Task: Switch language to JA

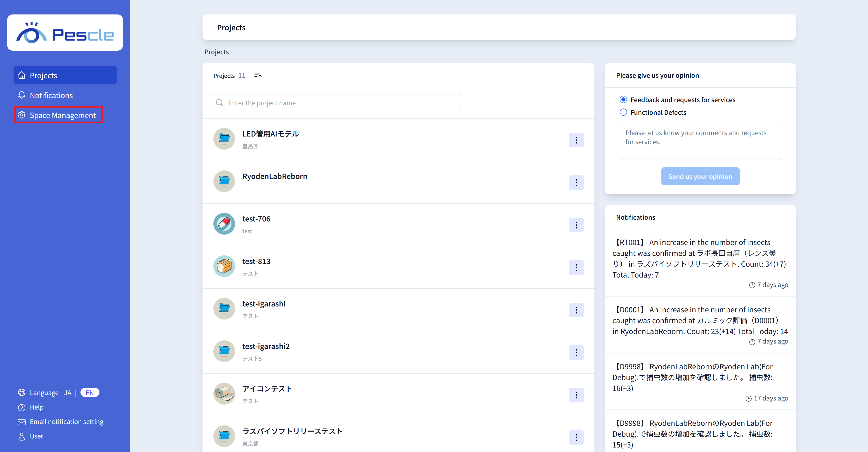Action: click(x=68, y=393)
